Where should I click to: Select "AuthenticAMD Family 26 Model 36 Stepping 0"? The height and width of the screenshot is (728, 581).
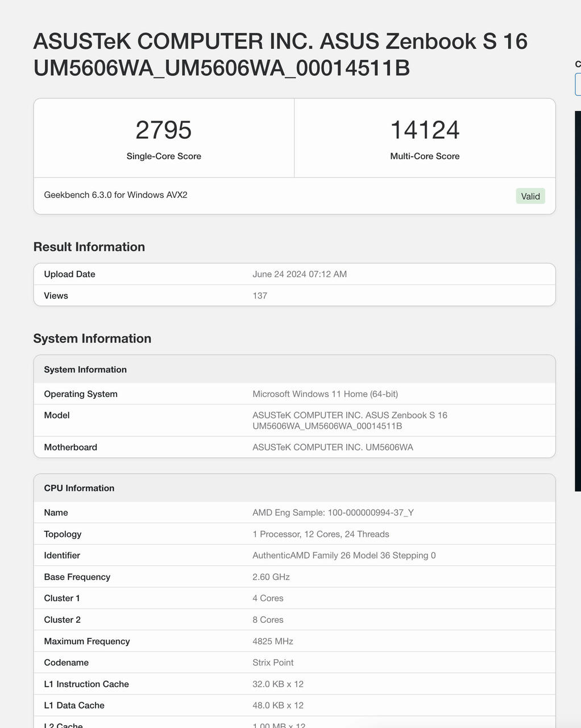coord(345,556)
